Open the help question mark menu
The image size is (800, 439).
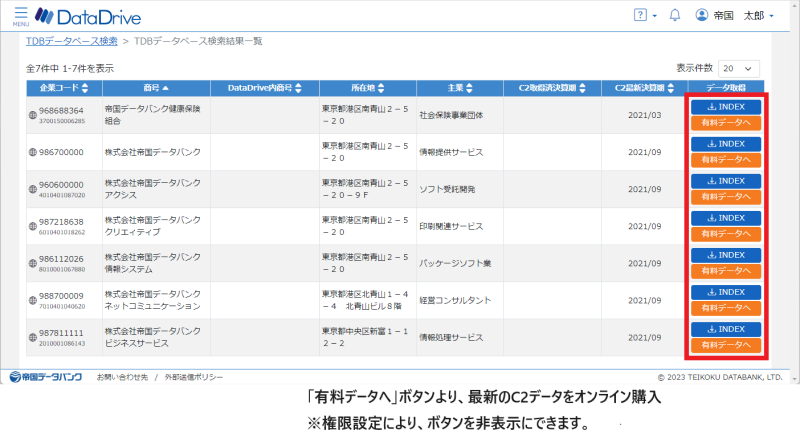pyautogui.click(x=645, y=15)
